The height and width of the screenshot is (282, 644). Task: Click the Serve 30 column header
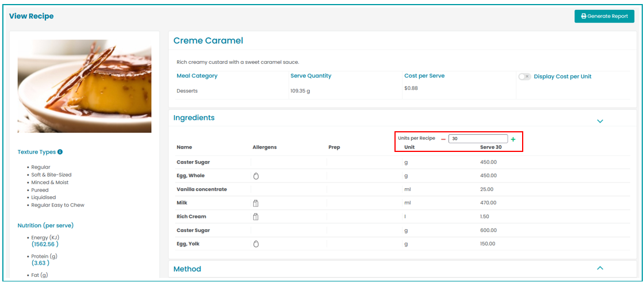click(491, 147)
